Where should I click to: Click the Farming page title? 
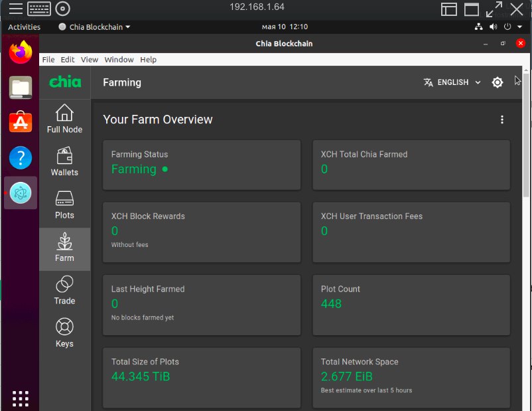click(122, 82)
